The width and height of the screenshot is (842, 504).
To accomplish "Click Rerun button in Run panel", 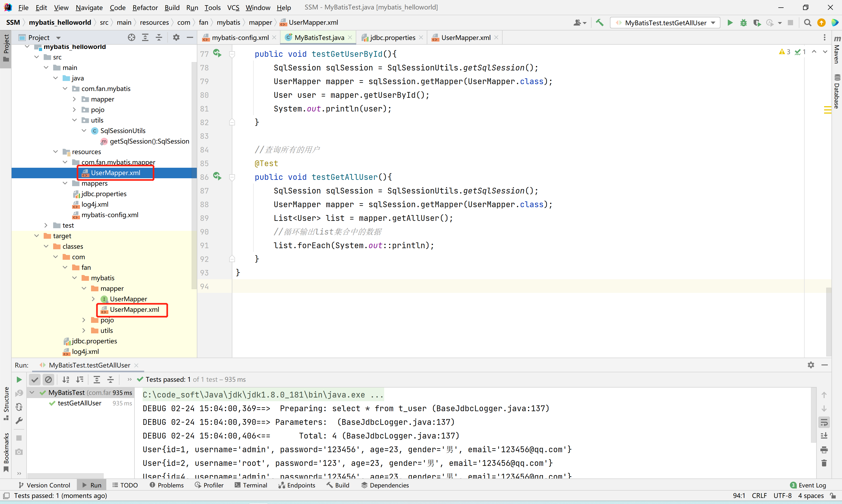I will pyautogui.click(x=19, y=379).
